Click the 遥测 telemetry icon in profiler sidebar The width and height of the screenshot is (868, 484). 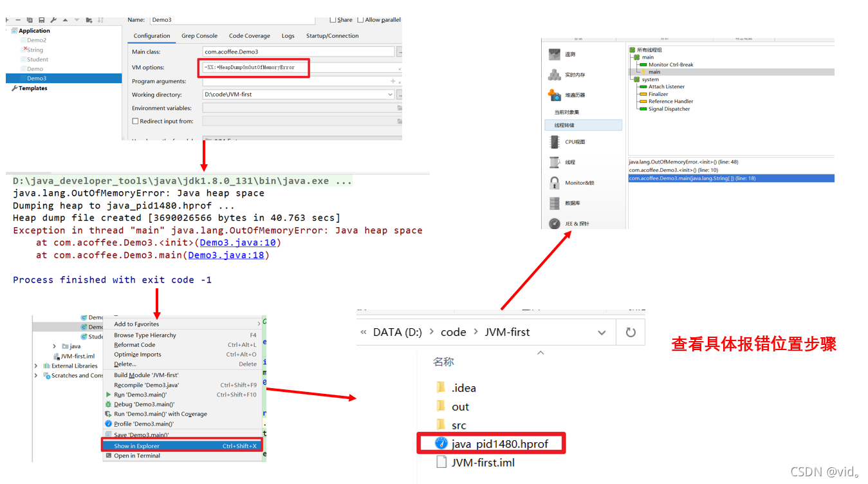point(555,55)
